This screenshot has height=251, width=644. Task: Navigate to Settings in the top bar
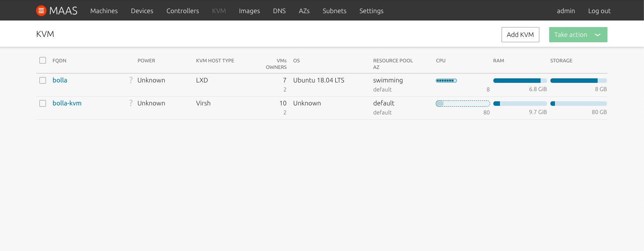pyautogui.click(x=371, y=11)
